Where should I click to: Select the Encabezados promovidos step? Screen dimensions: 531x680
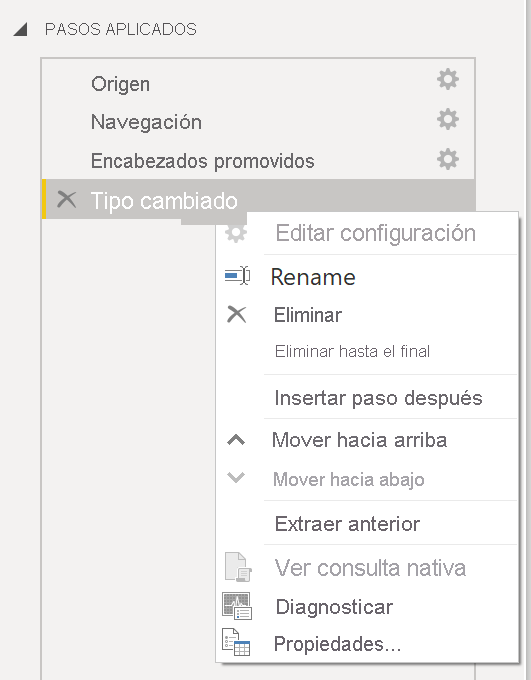[x=259, y=160]
